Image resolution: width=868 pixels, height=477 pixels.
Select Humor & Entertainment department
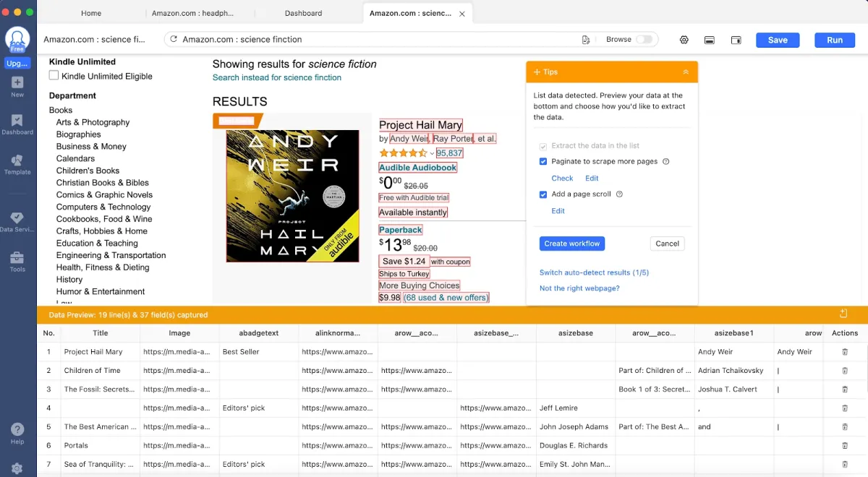[101, 291]
